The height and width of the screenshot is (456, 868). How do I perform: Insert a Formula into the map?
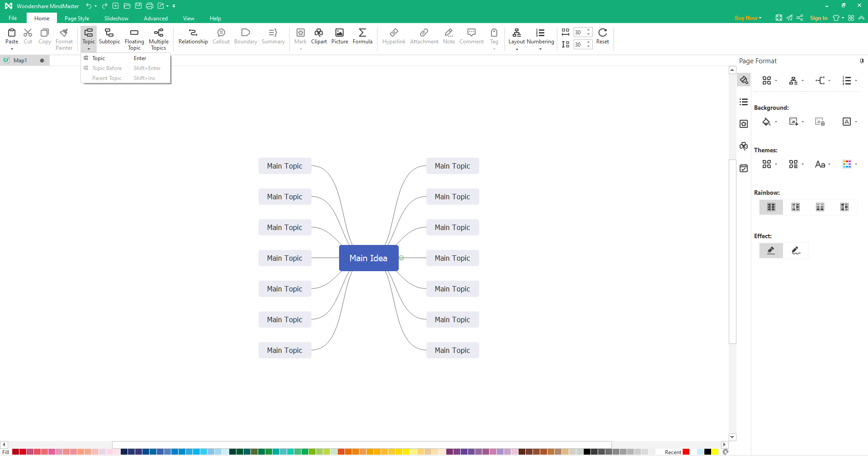362,38
